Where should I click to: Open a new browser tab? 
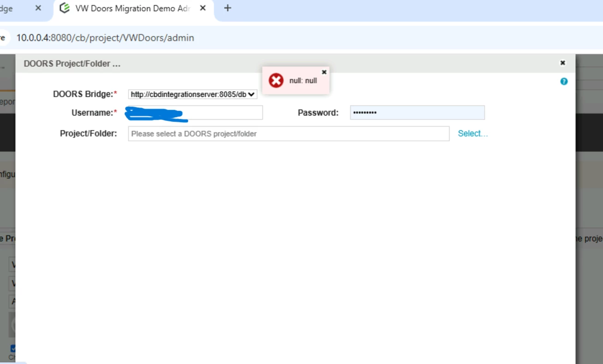point(227,8)
